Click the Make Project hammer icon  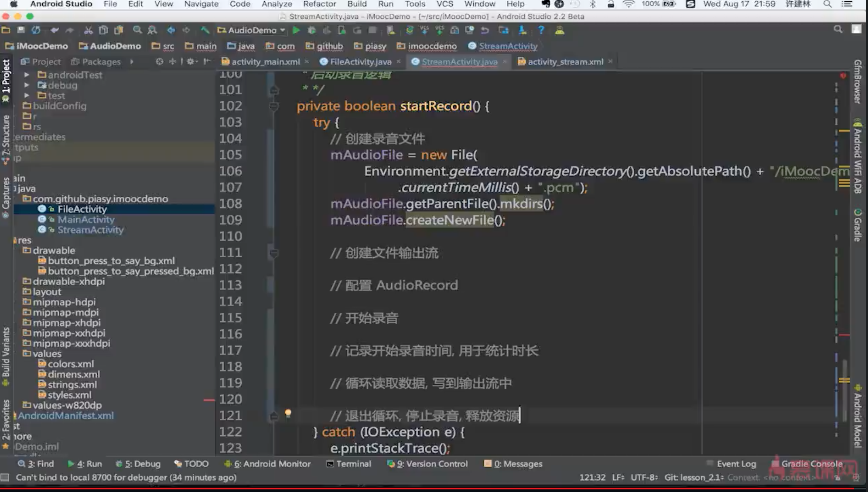205,30
